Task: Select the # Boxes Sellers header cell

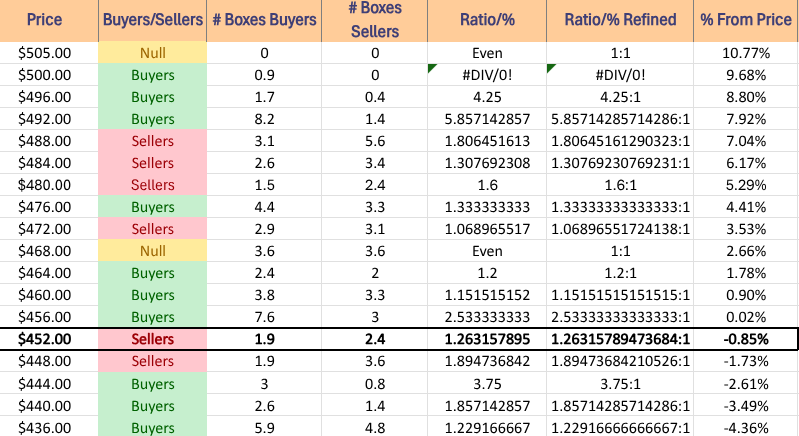Action: (375, 20)
